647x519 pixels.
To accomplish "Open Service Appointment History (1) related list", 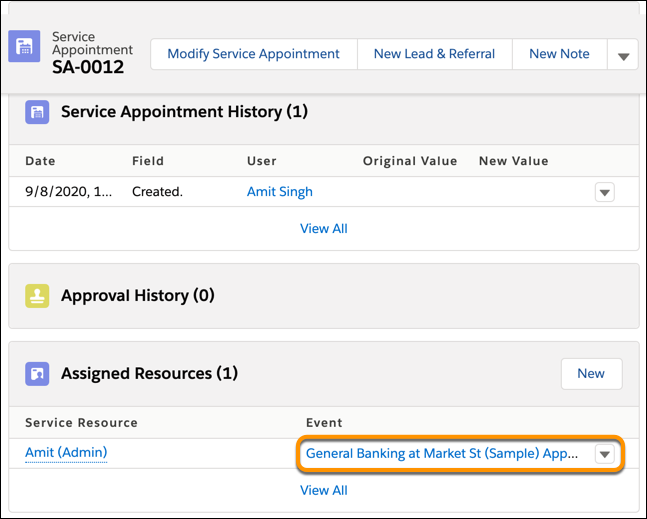I will 184,112.
